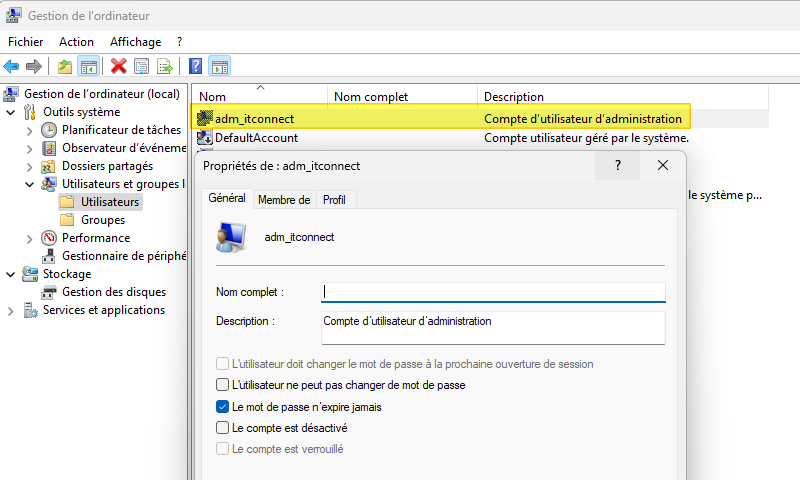The width and height of the screenshot is (800, 480).
Task: Enable 'L'utilisateur ne peut pas changer de mot de passe'
Action: click(222, 385)
